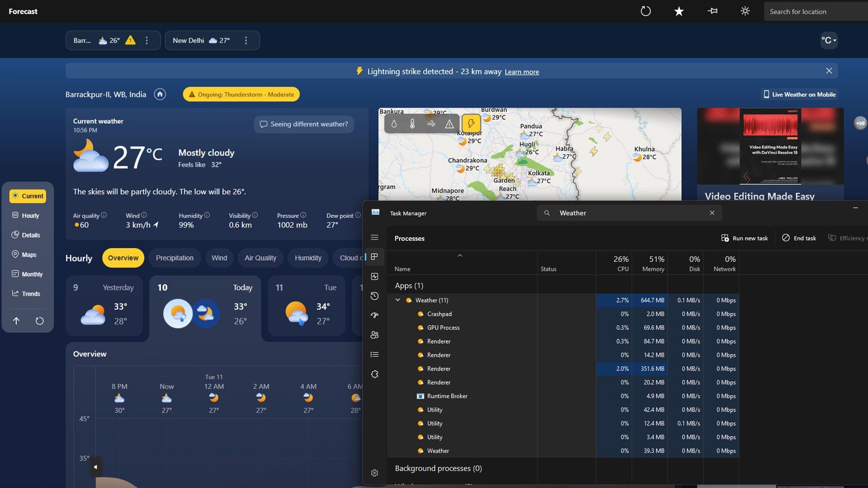868x488 pixels.
Task: Show Humidity info tooltip icon
Action: click(207, 215)
